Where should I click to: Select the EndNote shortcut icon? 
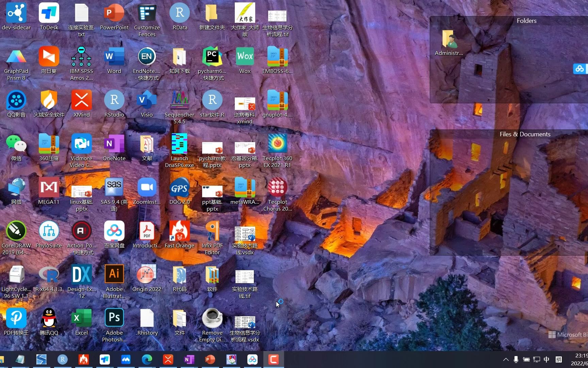pos(147,64)
